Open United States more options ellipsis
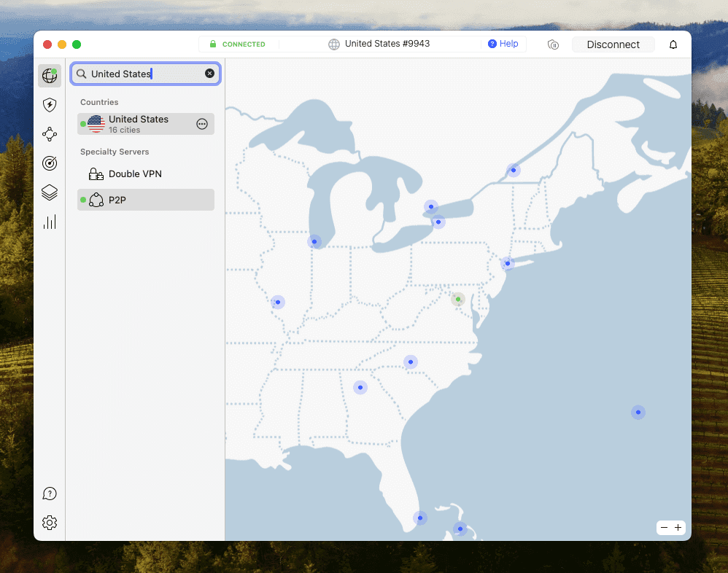Viewport: 728px width, 573px height. coord(202,124)
